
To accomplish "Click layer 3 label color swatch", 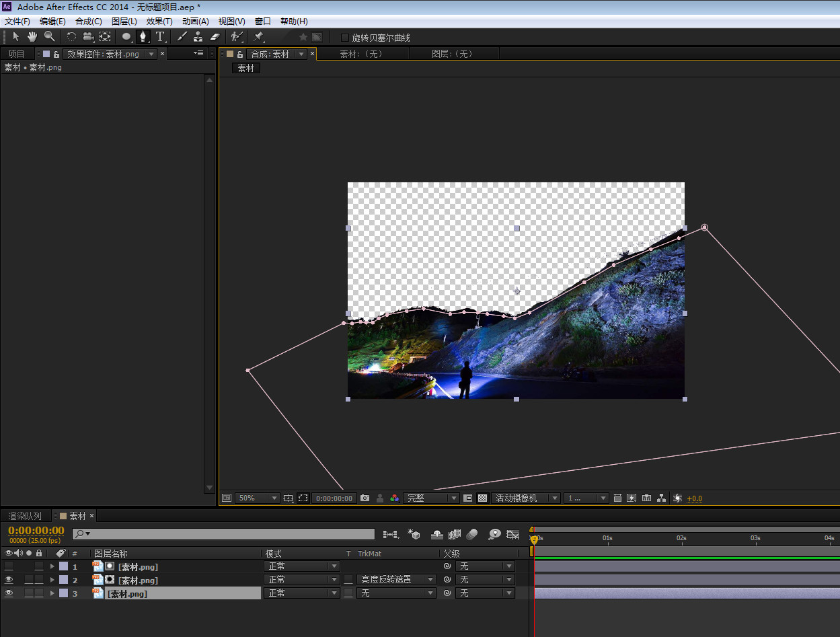I will [x=63, y=593].
